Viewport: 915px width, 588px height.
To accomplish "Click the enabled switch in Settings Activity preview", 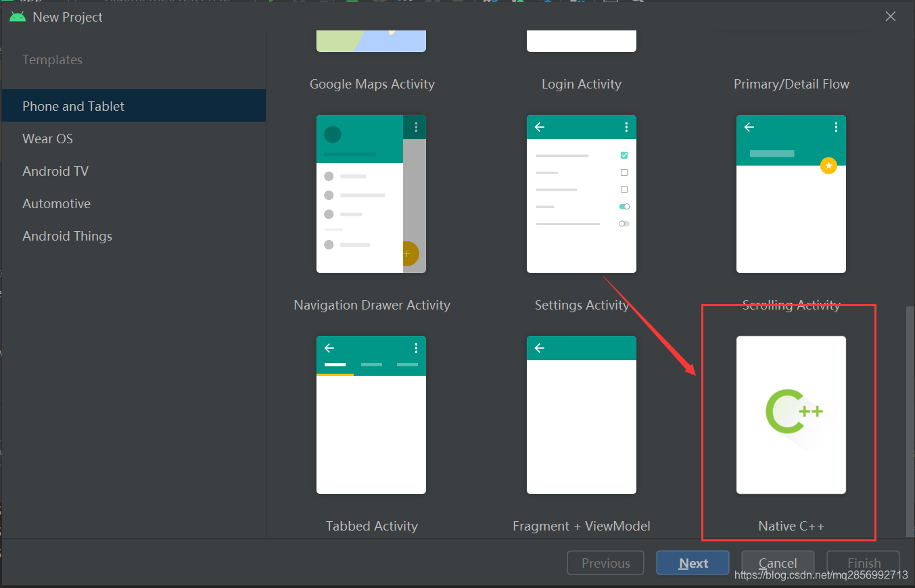I will coord(624,207).
